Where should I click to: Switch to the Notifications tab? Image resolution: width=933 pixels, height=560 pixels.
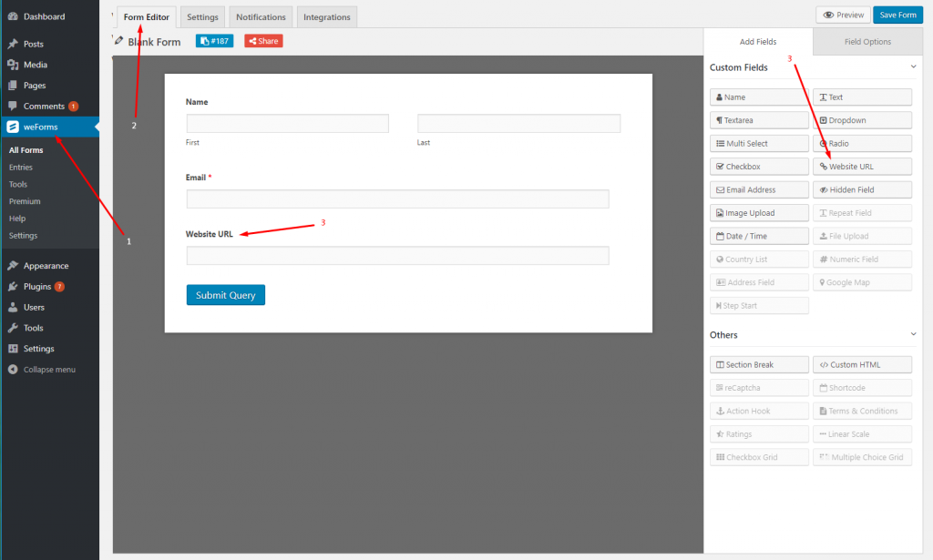pos(261,16)
